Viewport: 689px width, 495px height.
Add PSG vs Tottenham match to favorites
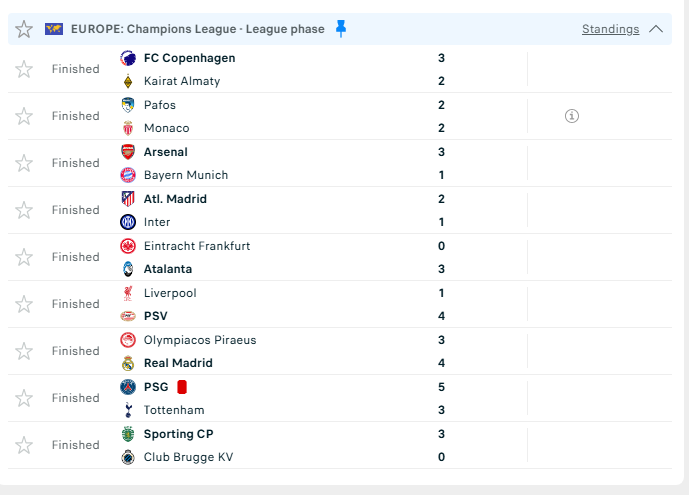24,398
